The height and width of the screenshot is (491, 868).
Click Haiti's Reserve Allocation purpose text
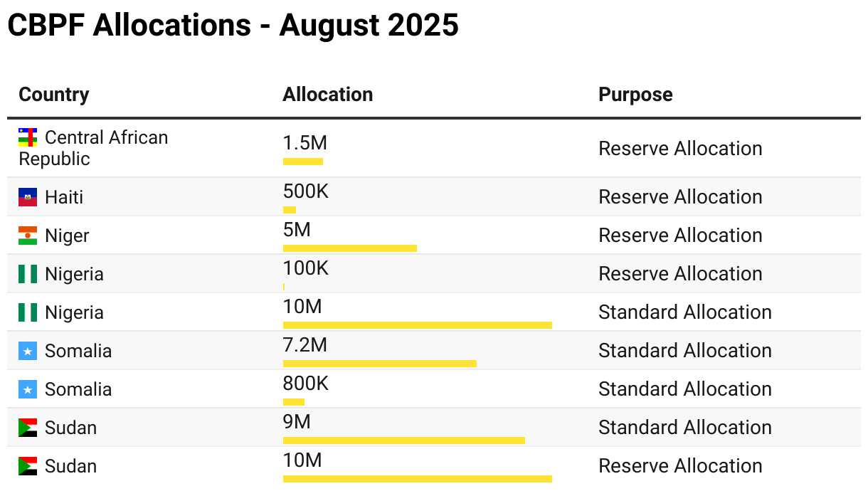[x=680, y=197]
